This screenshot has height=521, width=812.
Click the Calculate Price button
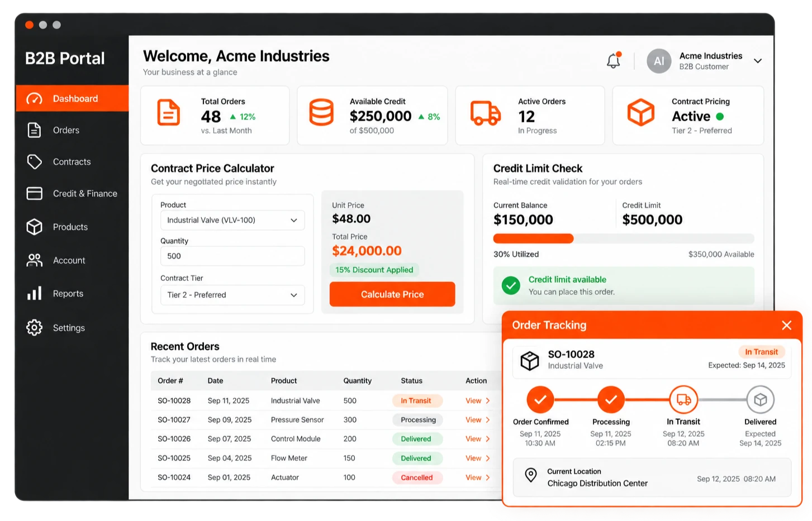[x=392, y=294]
